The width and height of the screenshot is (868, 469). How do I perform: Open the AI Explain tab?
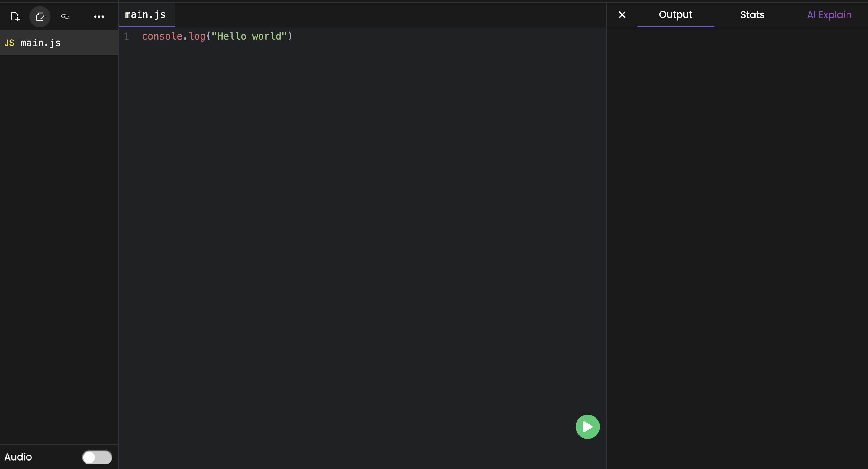[829, 15]
